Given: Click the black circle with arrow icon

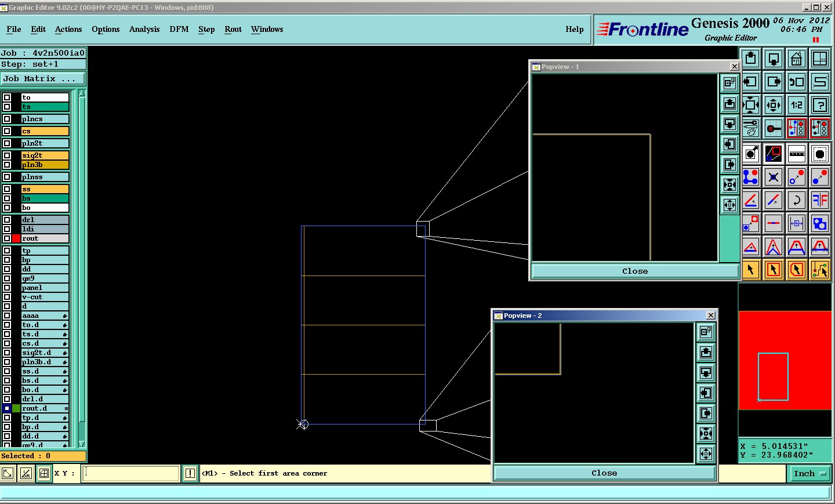Looking at the screenshot, I should pyautogui.click(x=751, y=154).
